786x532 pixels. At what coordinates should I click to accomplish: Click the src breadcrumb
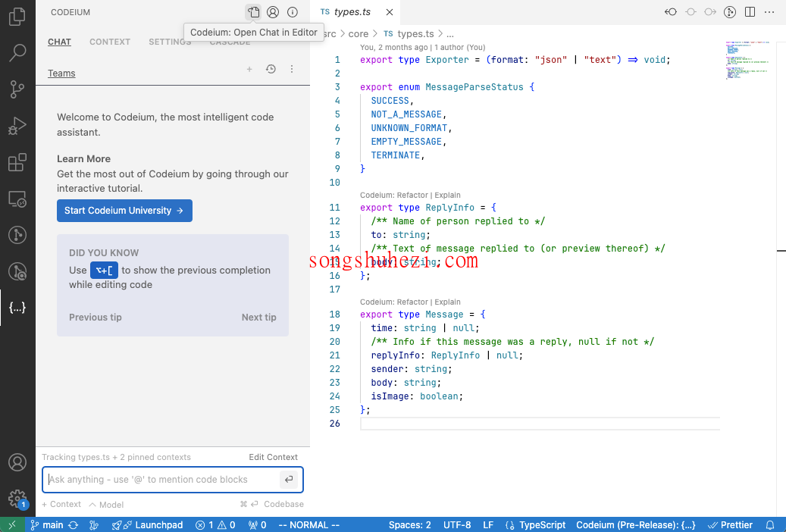click(330, 33)
